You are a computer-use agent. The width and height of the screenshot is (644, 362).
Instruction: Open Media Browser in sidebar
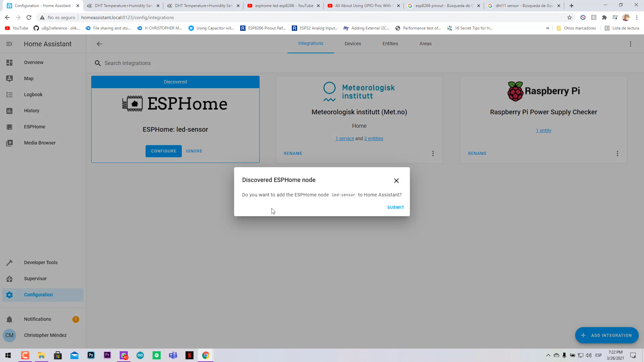point(40,143)
